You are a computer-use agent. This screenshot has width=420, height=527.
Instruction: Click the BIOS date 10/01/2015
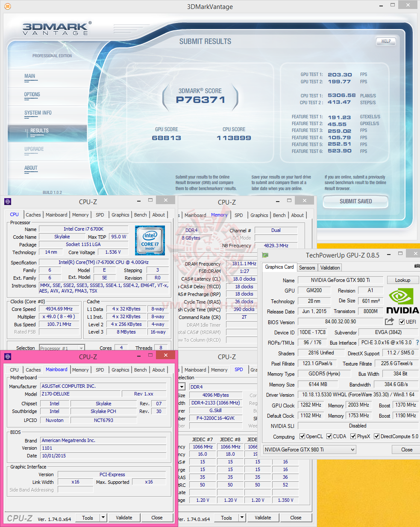(103, 456)
